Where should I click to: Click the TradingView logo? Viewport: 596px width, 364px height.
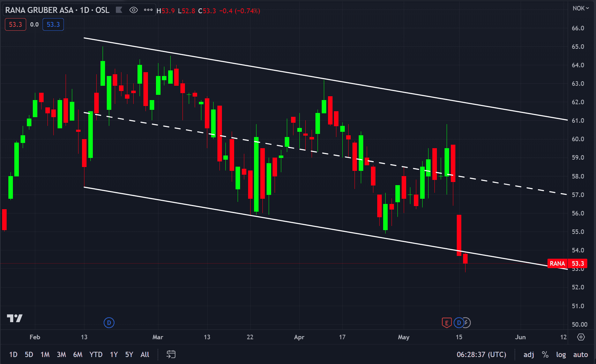[x=15, y=318]
